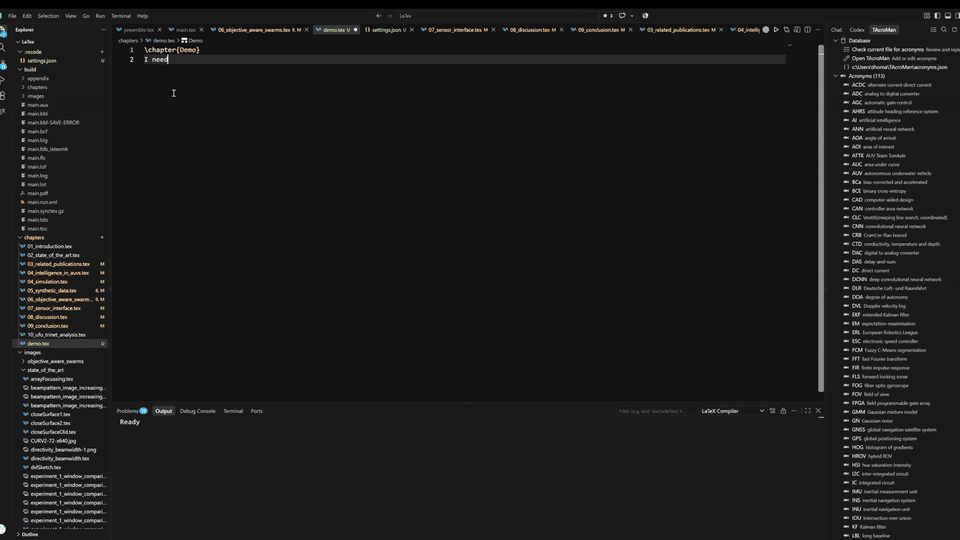Open editor more actions menu

pos(818,29)
